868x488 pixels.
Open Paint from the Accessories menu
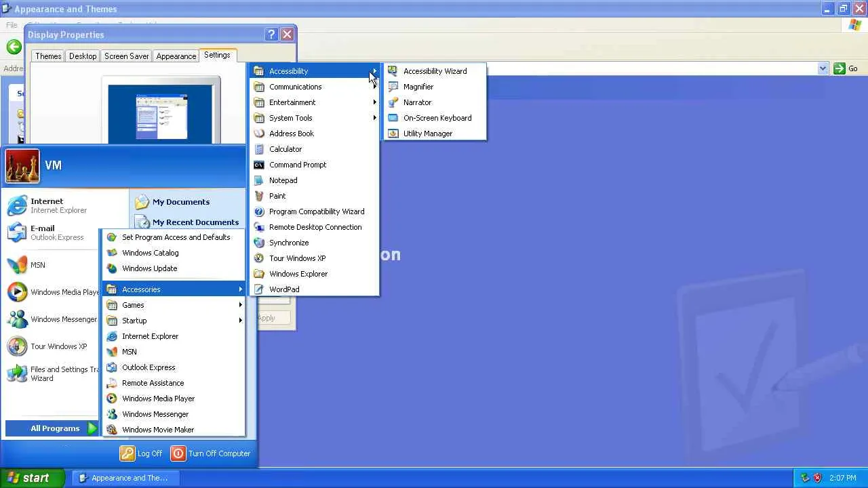(314, 196)
